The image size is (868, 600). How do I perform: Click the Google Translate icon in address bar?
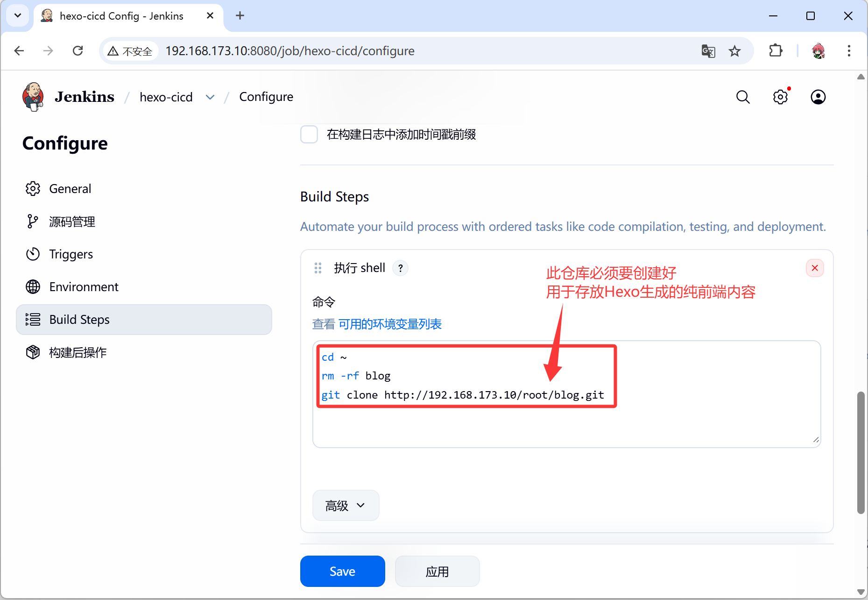click(x=708, y=51)
